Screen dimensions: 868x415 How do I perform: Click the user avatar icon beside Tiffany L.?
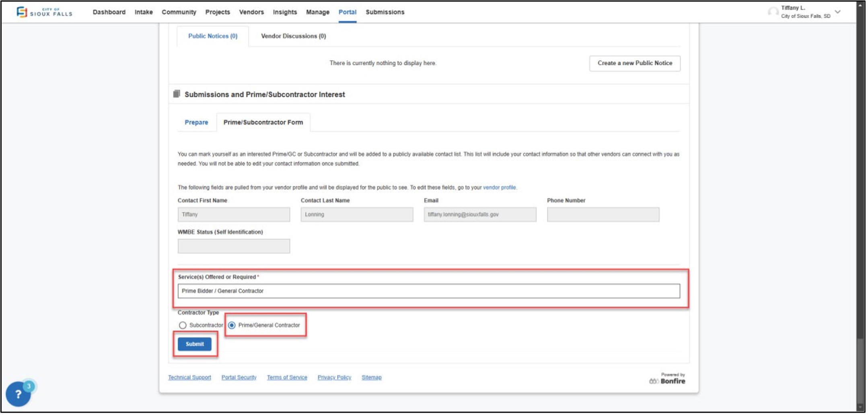(x=773, y=12)
